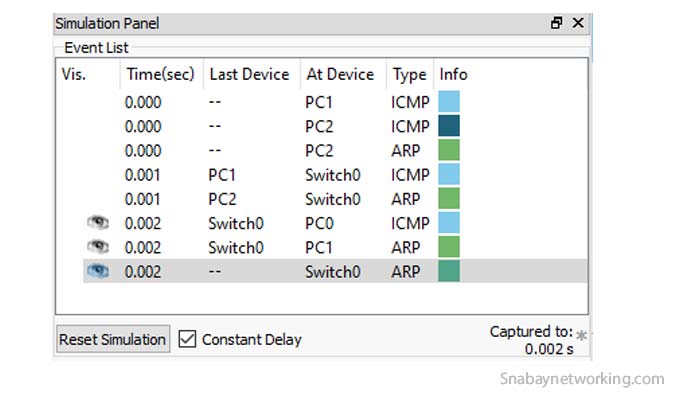Open info square for Switch0 to PC0 ICMP event
Screen dimensions: 700x400
click(x=449, y=222)
